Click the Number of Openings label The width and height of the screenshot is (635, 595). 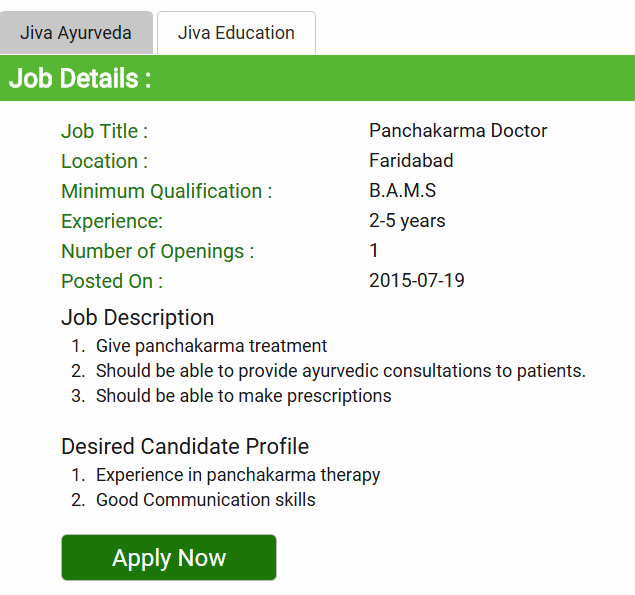(157, 251)
